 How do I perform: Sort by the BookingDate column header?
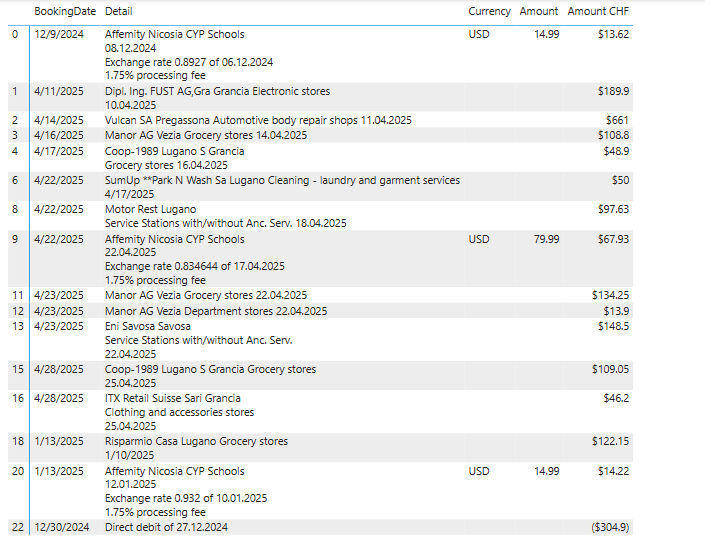(x=65, y=11)
